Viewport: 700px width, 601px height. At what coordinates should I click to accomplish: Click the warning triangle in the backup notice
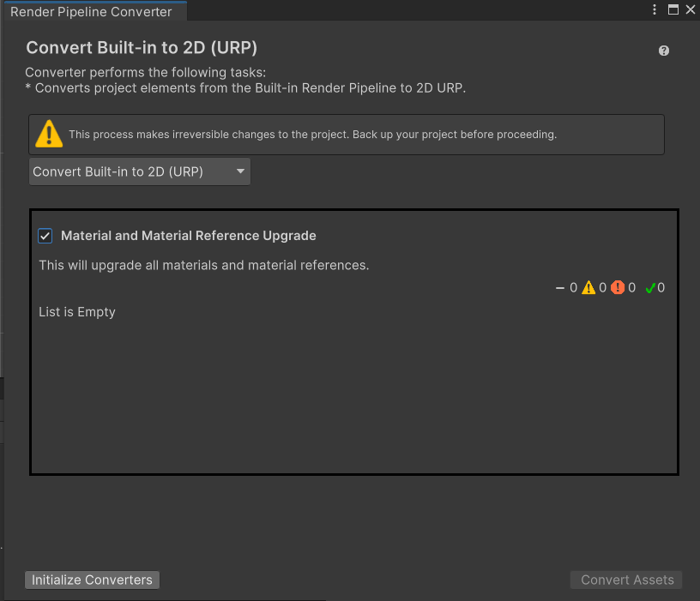click(49, 134)
